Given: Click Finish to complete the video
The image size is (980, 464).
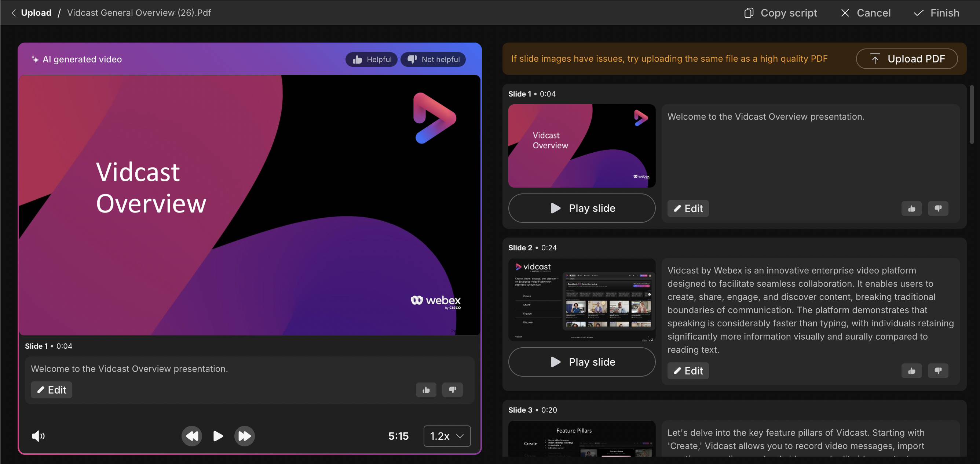Looking at the screenshot, I should (936, 13).
